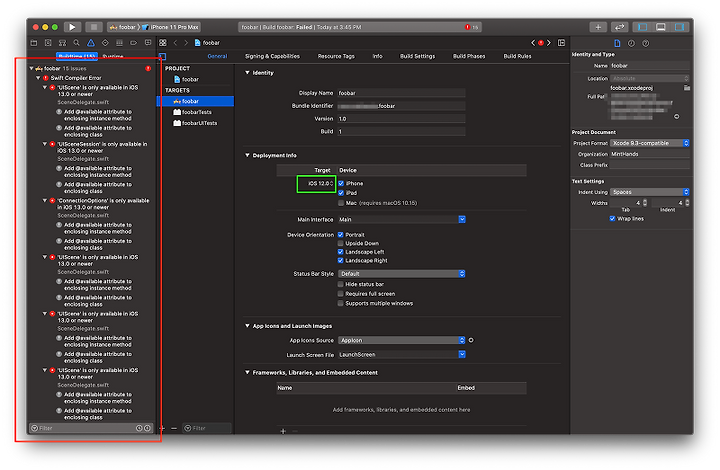Screen dimensions: 720x470
Task: Toggle Landscape Right orientation
Action: coord(341,260)
